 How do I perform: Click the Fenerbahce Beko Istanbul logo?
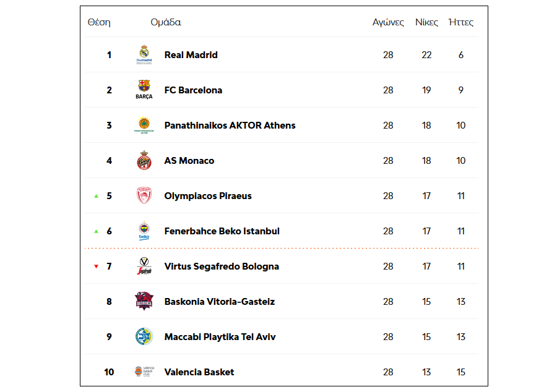pos(144,231)
